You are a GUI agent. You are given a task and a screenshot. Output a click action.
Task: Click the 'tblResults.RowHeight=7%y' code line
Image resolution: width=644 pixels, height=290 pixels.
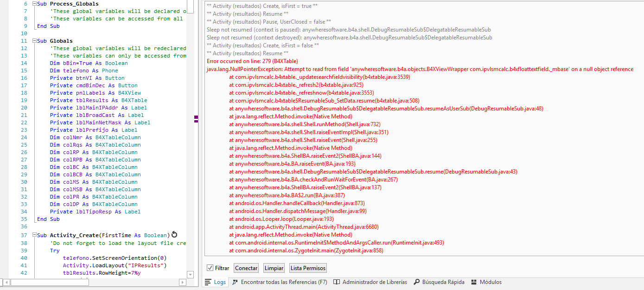click(x=102, y=273)
